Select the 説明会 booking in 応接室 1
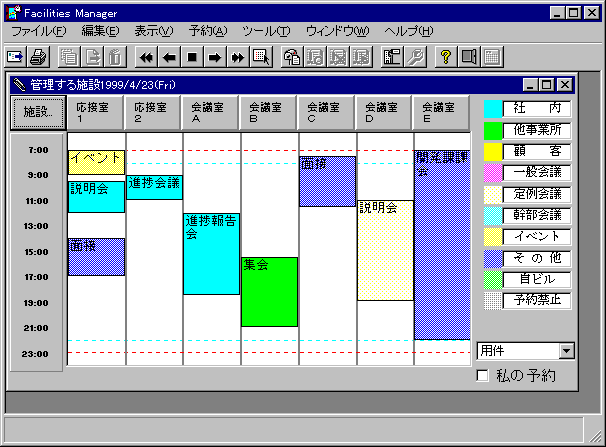The height and width of the screenshot is (447, 606). 96,197
